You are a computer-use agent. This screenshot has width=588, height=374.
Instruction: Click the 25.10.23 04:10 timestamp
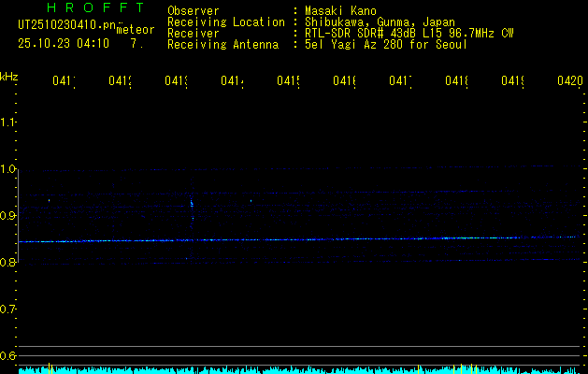tap(64, 43)
